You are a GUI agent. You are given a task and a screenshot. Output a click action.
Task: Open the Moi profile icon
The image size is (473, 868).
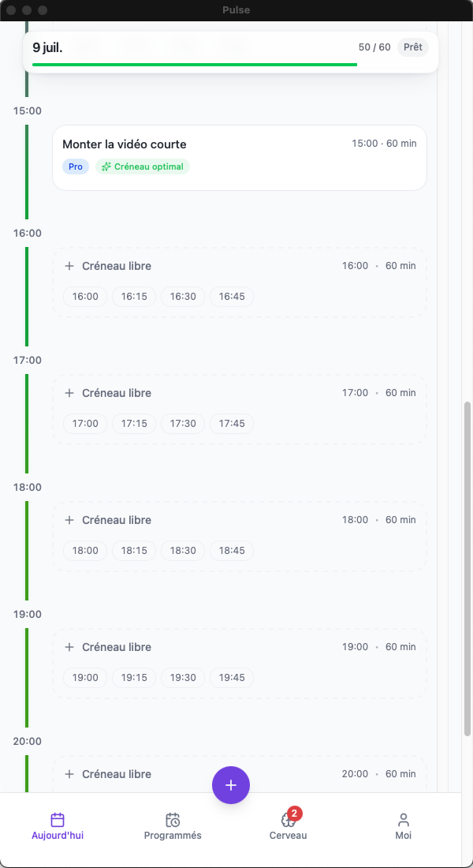click(x=404, y=820)
